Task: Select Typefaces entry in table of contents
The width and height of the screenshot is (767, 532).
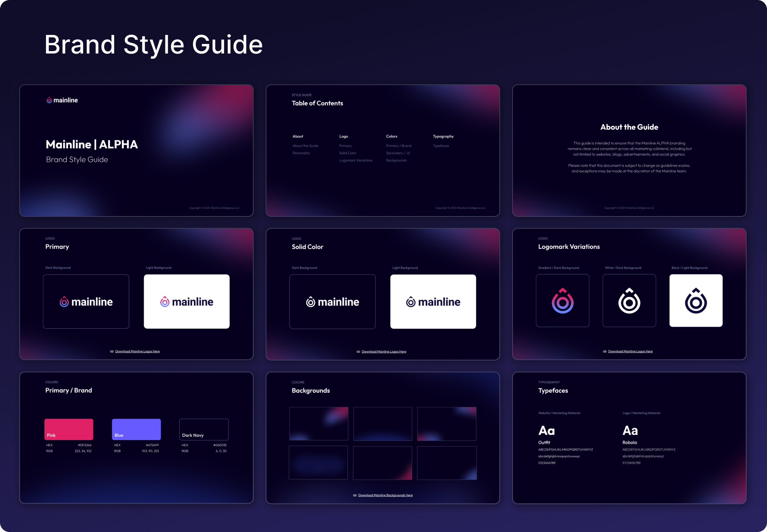Action: (x=441, y=146)
